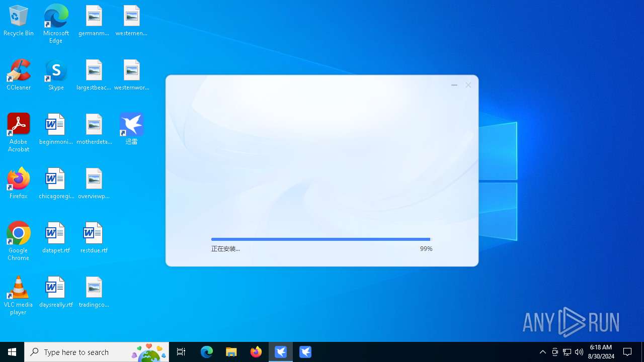Click the 99% progress value
The height and width of the screenshot is (362, 644).
426,249
